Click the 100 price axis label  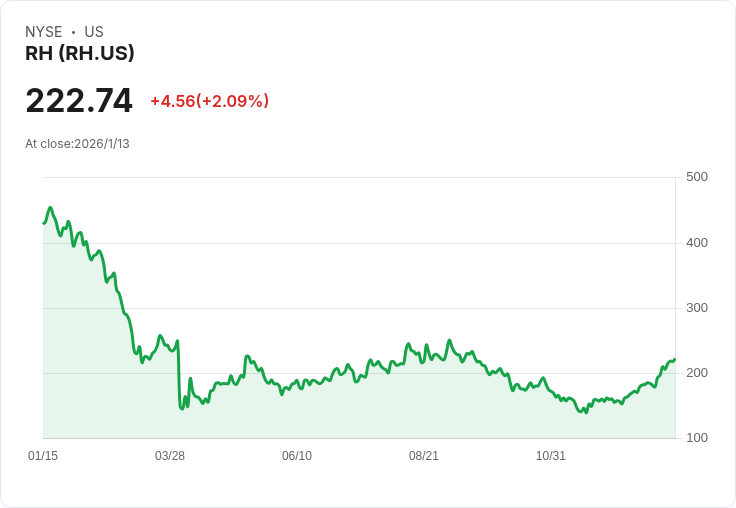696,438
